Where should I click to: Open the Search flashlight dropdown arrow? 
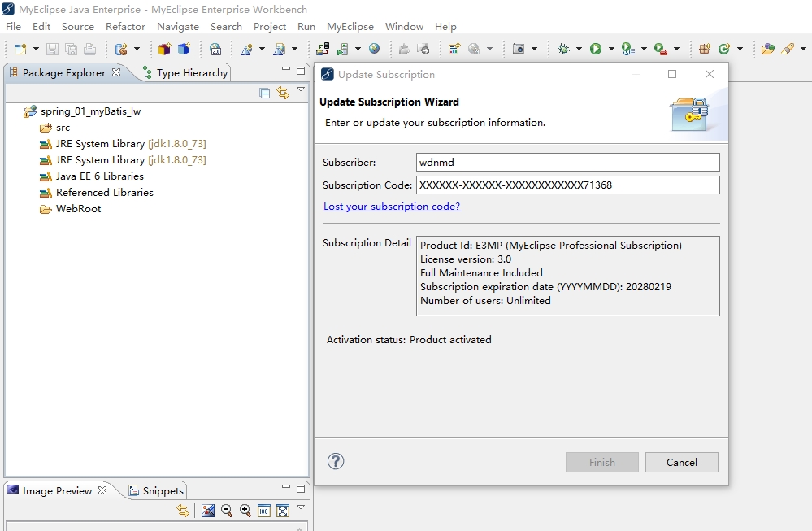pyautogui.click(x=803, y=50)
